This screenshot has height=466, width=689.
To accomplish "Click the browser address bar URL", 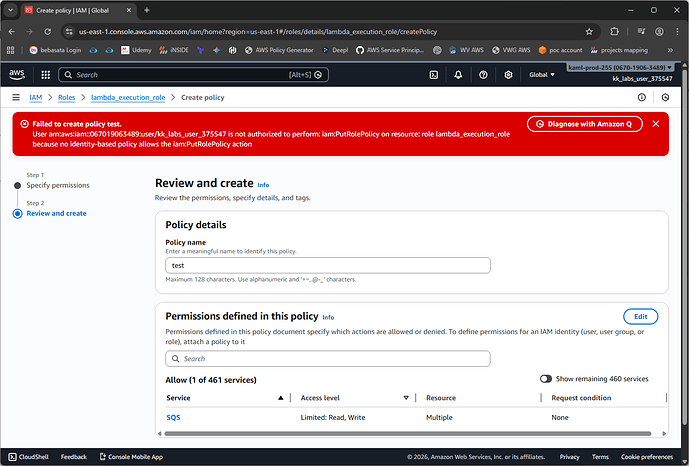I will point(258,32).
